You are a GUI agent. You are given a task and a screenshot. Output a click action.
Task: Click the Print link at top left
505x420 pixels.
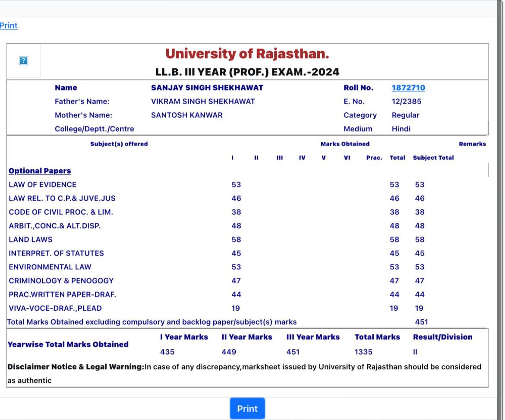[x=9, y=25]
